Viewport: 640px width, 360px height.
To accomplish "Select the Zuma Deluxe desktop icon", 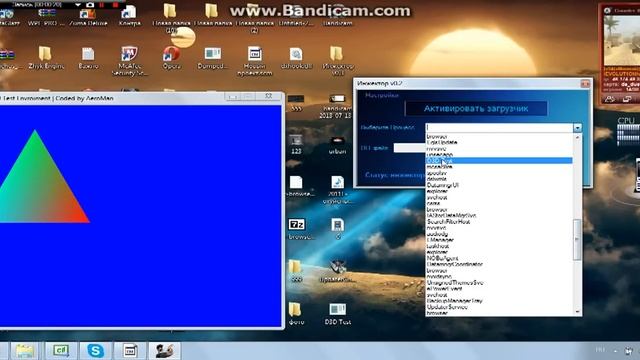I will tap(88, 16).
